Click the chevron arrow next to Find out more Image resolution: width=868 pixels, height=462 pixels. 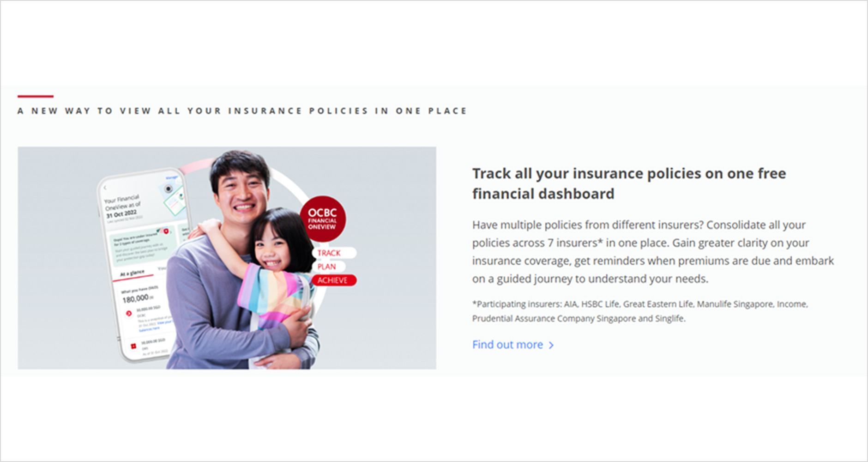(551, 345)
